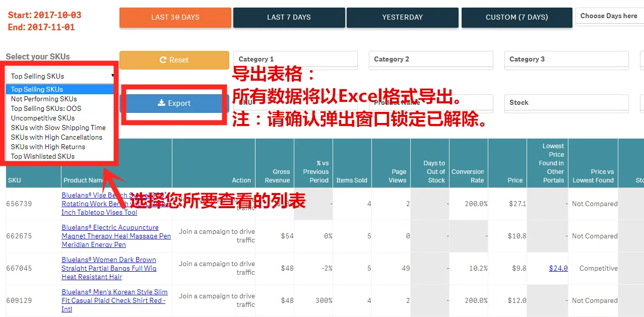Click the Product Name filter field
644x317 pixels.
click(x=431, y=103)
